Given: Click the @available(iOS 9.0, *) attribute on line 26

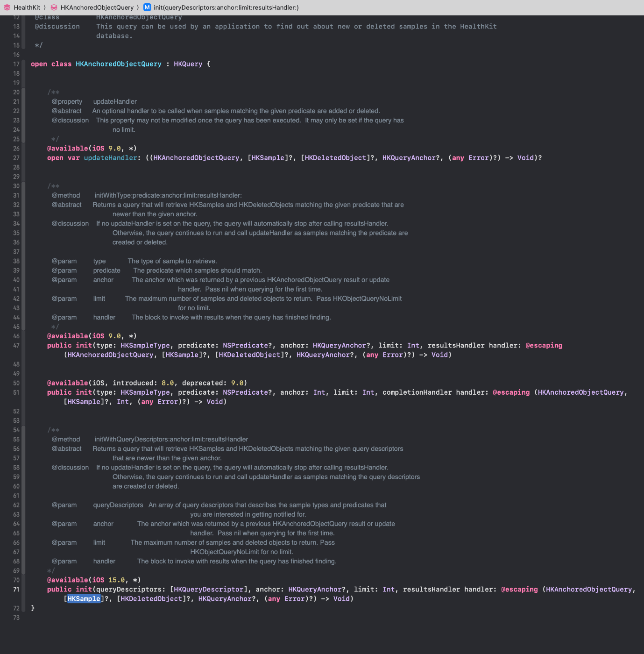Looking at the screenshot, I should [92, 149].
